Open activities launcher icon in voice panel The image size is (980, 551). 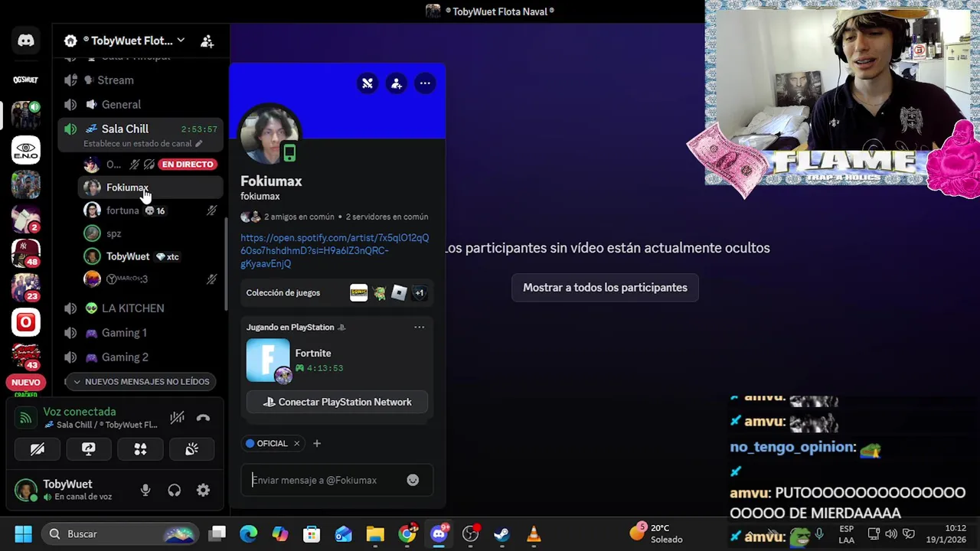point(140,449)
